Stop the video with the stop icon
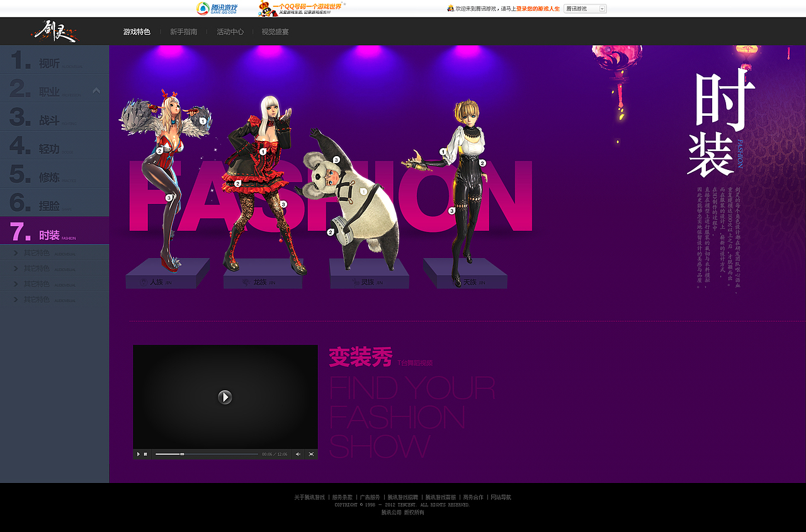Viewport: 806px width, 532px height. tap(145, 454)
